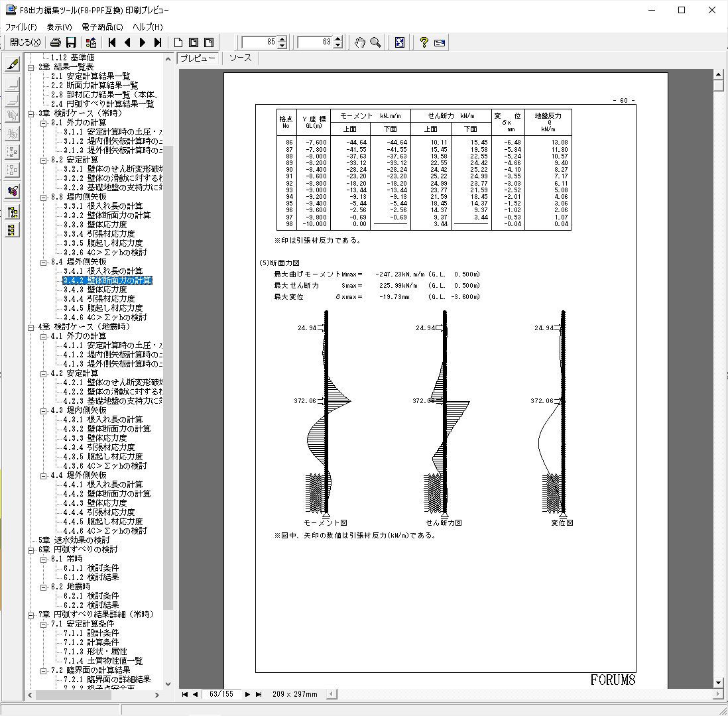Switch to the ソース tab
728x716 pixels.
click(241, 58)
